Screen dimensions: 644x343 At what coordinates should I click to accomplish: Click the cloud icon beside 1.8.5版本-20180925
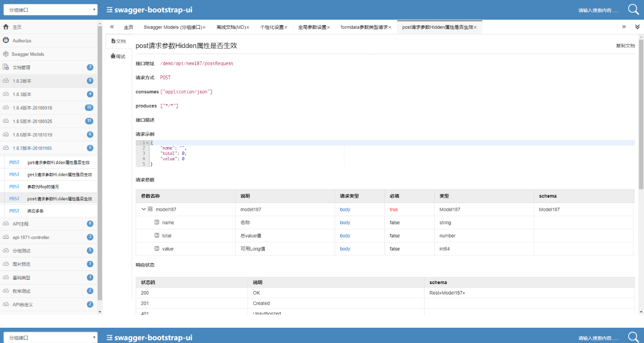6,121
